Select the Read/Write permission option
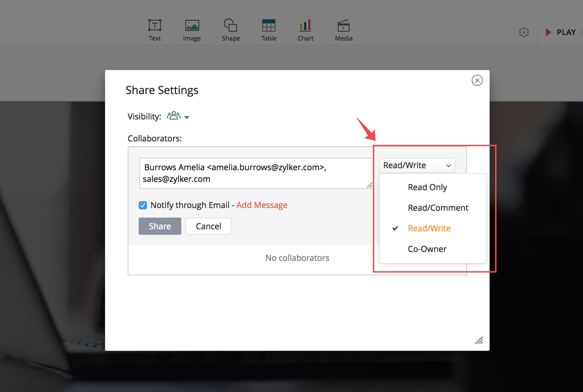This screenshot has height=392, width=583. 429,228
